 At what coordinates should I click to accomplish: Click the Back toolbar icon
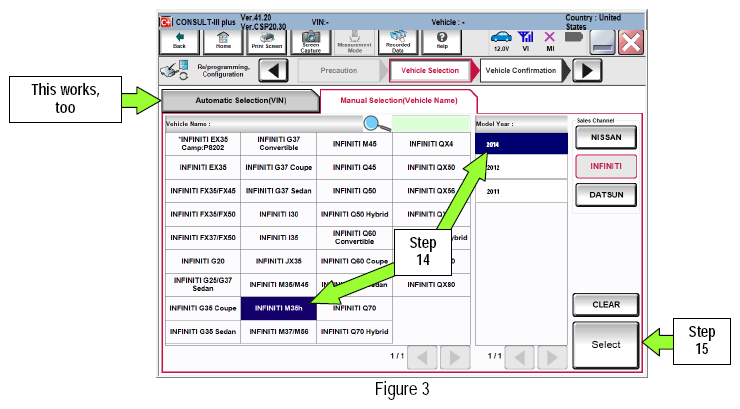179,42
